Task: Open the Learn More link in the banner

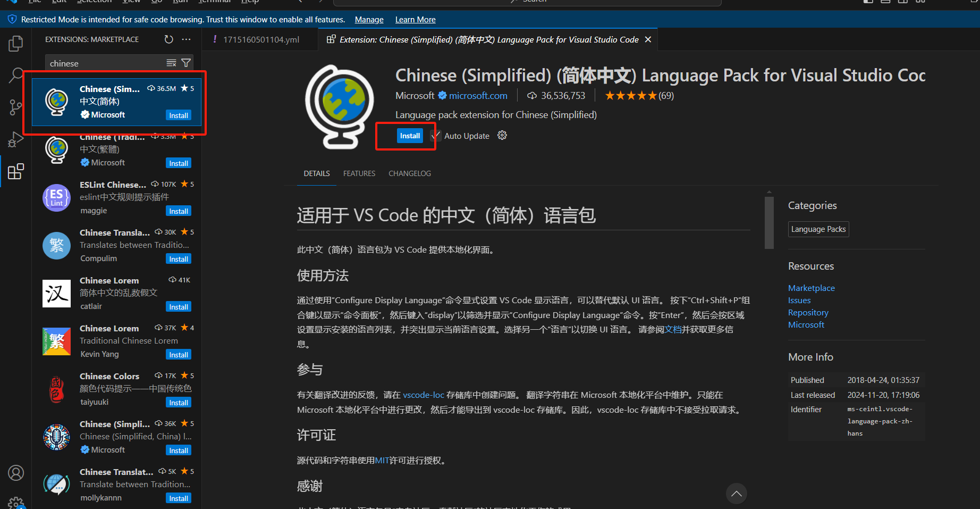Action: coord(416,20)
